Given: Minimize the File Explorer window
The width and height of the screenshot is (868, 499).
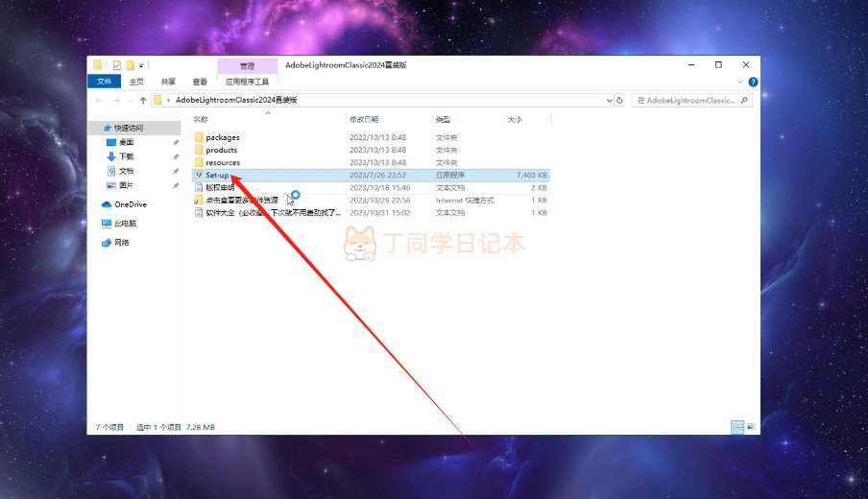Looking at the screenshot, I should point(691,64).
